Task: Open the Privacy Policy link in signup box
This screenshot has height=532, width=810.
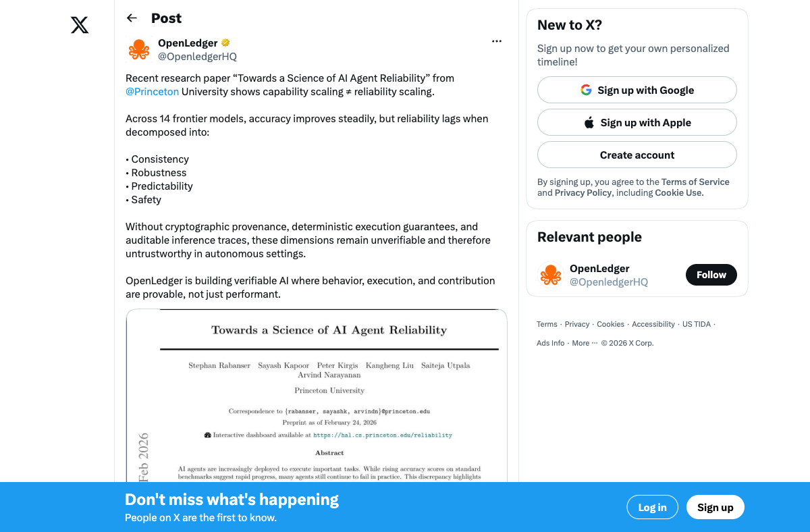Action: (x=583, y=192)
